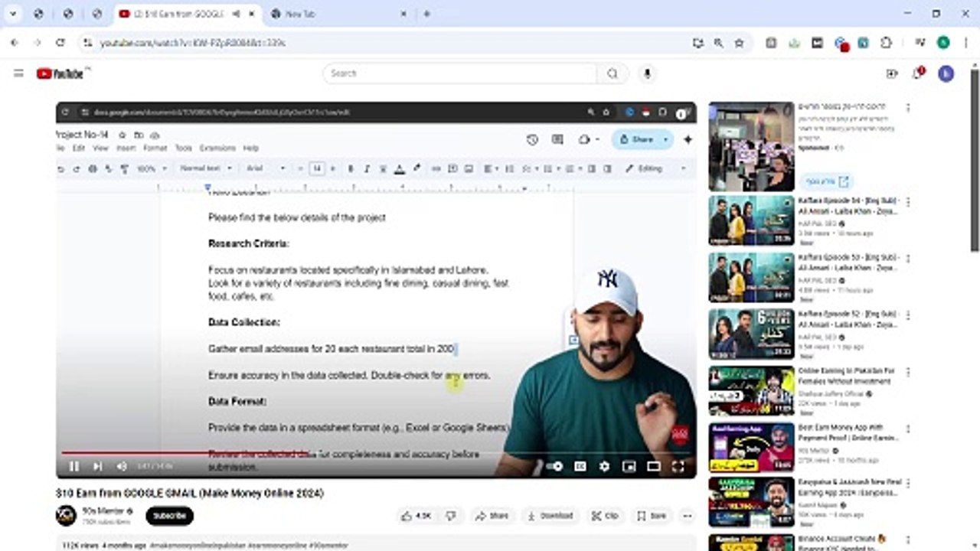Open more actions menu beside Save
980x551 pixels.
pyautogui.click(x=687, y=516)
